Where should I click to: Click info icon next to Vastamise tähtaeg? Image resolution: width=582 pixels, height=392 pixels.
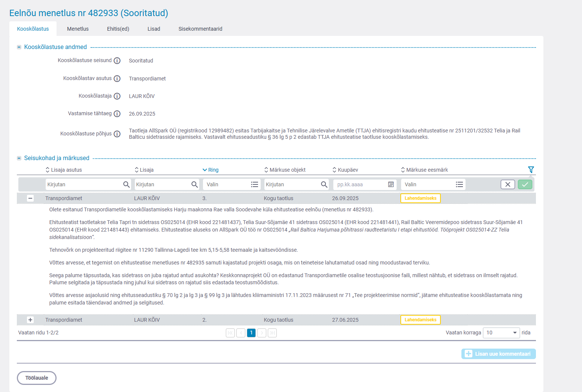click(117, 114)
